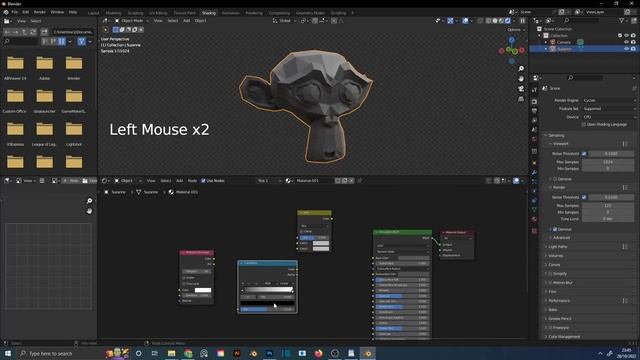Click the pin material icon in node editor

[360, 180]
